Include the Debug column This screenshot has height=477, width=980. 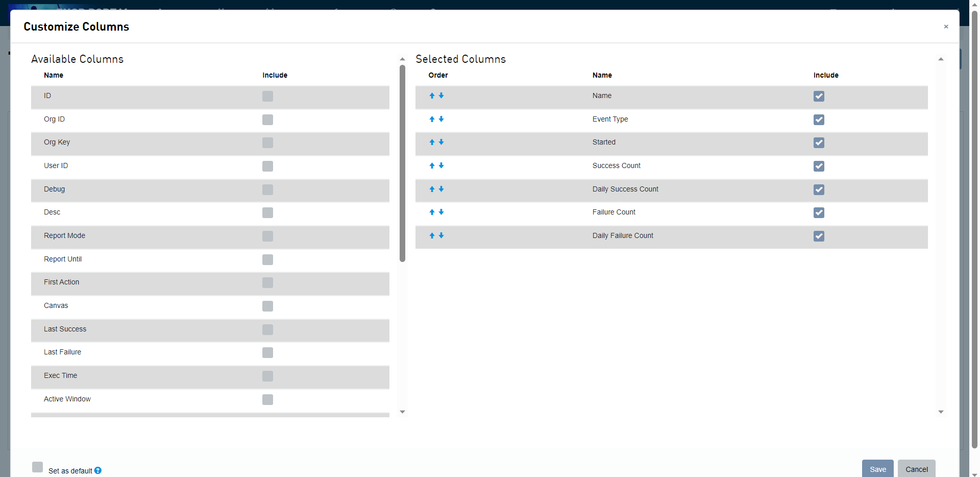(267, 189)
